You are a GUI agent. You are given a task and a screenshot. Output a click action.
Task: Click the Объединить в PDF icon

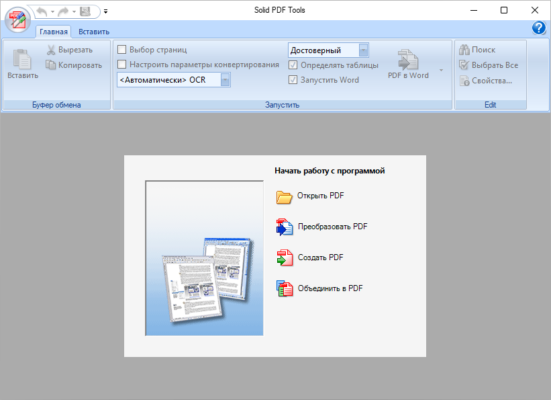(285, 289)
